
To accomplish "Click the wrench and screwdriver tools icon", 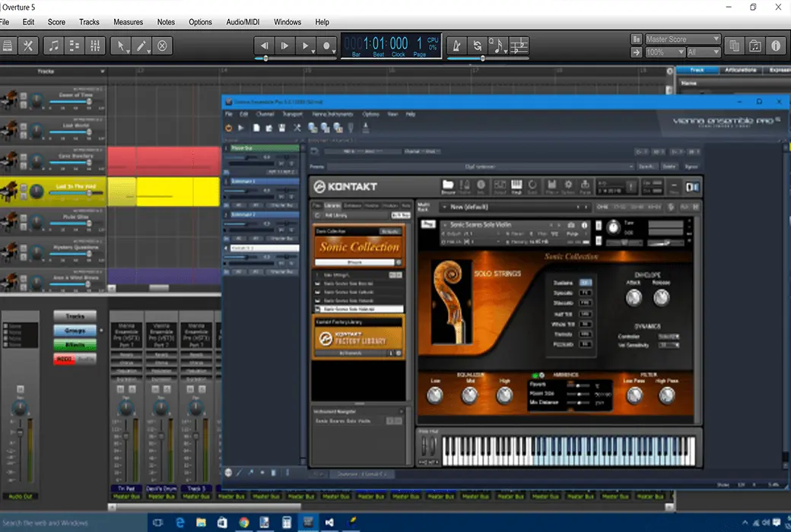I will [28, 46].
